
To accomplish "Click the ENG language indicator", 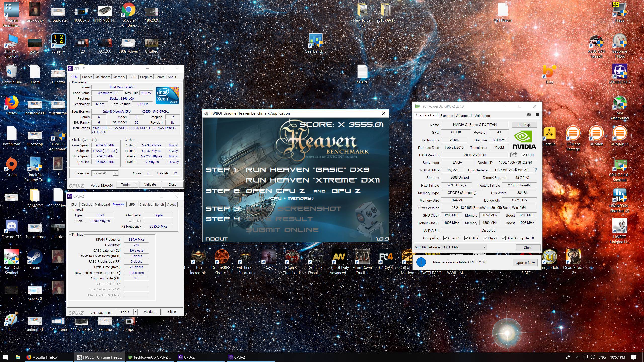I will 602,357.
